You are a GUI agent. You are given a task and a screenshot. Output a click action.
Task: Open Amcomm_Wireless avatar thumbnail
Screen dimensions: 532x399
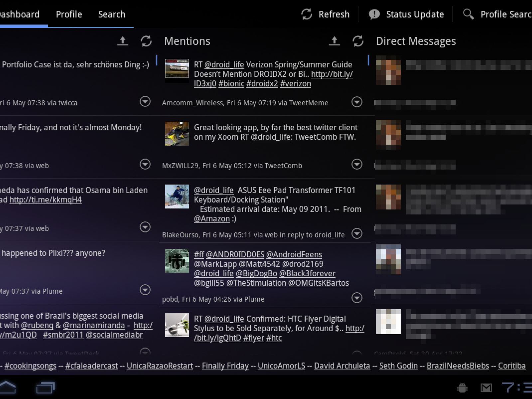177,70
